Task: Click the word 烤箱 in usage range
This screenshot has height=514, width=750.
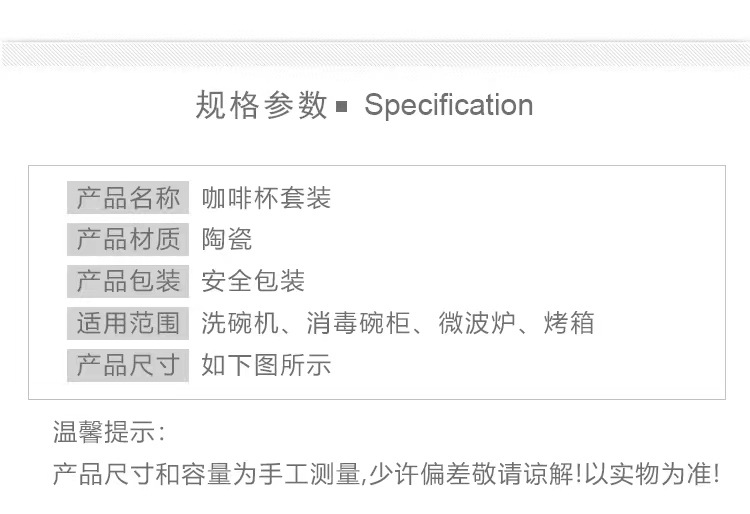Action: [570, 323]
